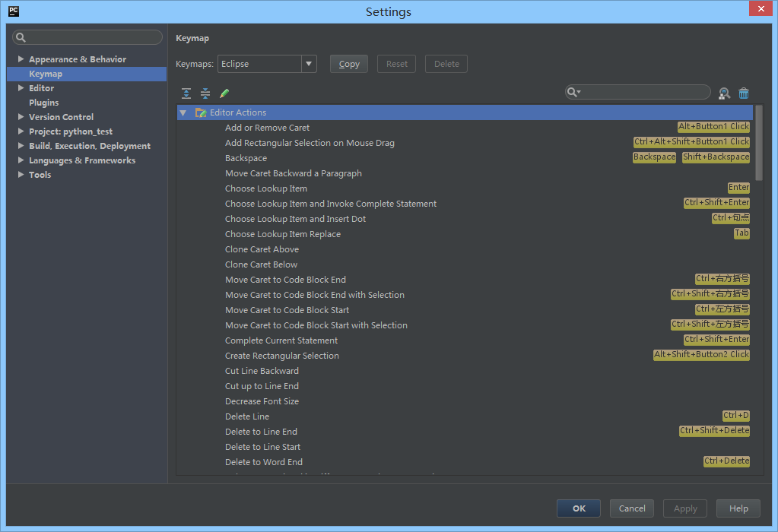The width and height of the screenshot is (778, 532).
Task: Open the Keymaps dropdown showing Eclipse
Action: (x=267, y=64)
